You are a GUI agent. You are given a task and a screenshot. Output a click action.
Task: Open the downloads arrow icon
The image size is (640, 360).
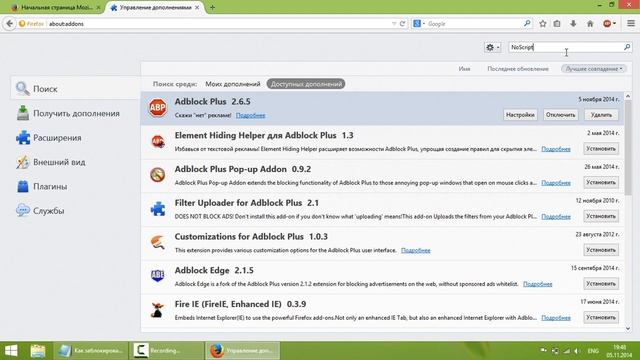coord(573,24)
